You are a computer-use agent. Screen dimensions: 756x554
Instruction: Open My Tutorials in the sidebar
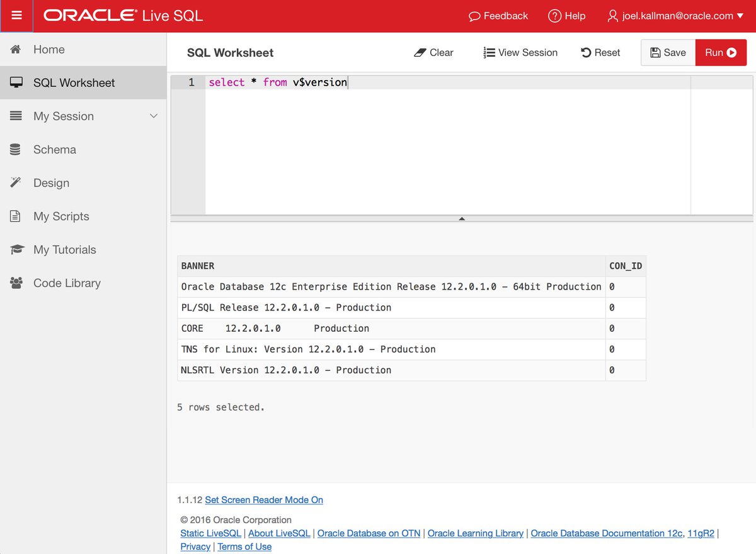[x=83, y=249]
